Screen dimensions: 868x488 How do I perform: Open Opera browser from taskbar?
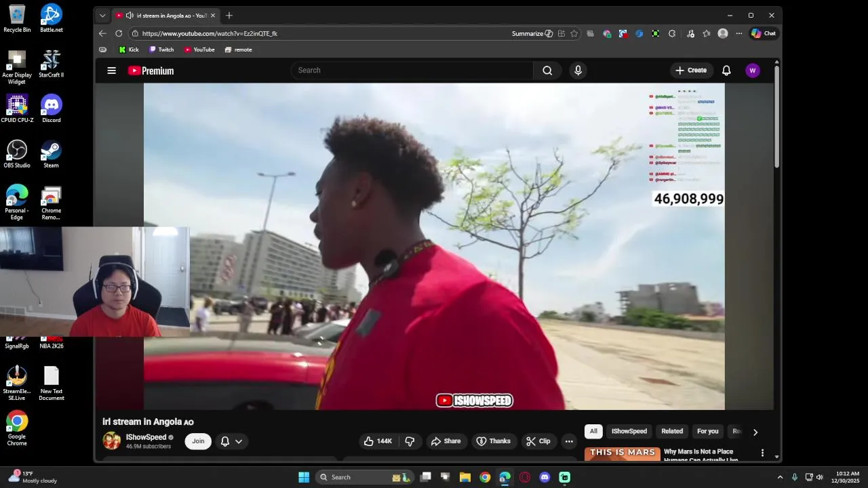525,477
